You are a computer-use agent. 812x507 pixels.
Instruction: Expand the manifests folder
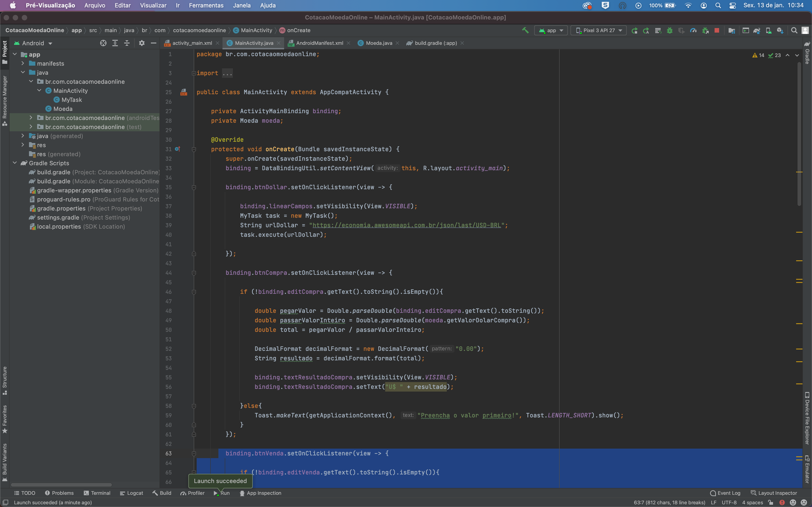[x=23, y=63]
